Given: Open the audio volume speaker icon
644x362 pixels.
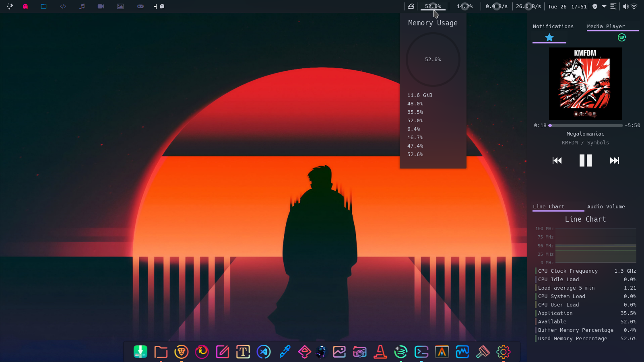Looking at the screenshot, I should click(x=625, y=6).
